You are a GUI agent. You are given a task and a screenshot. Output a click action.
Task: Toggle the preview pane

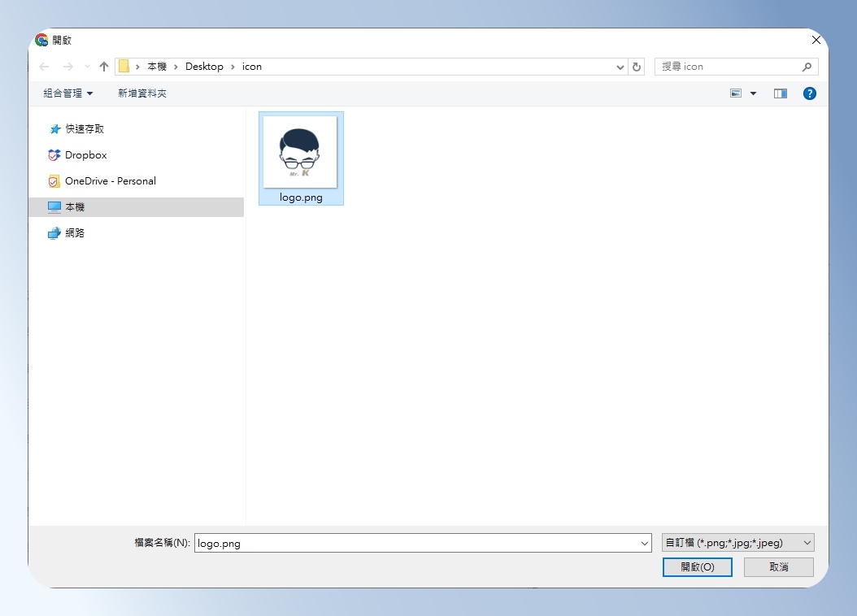click(781, 93)
